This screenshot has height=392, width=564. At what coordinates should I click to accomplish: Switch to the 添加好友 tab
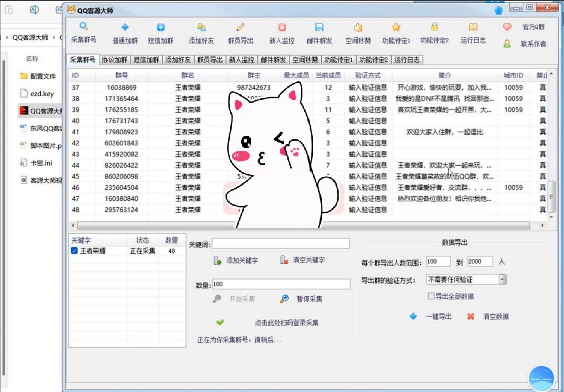tap(178, 60)
